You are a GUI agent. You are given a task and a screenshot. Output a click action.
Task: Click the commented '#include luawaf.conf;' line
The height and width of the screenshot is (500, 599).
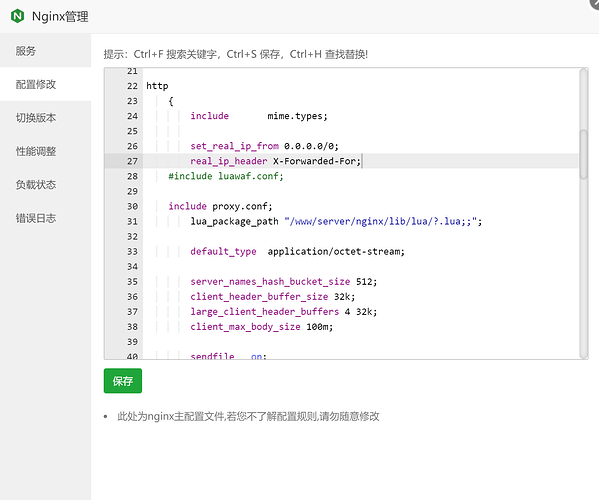(x=226, y=176)
